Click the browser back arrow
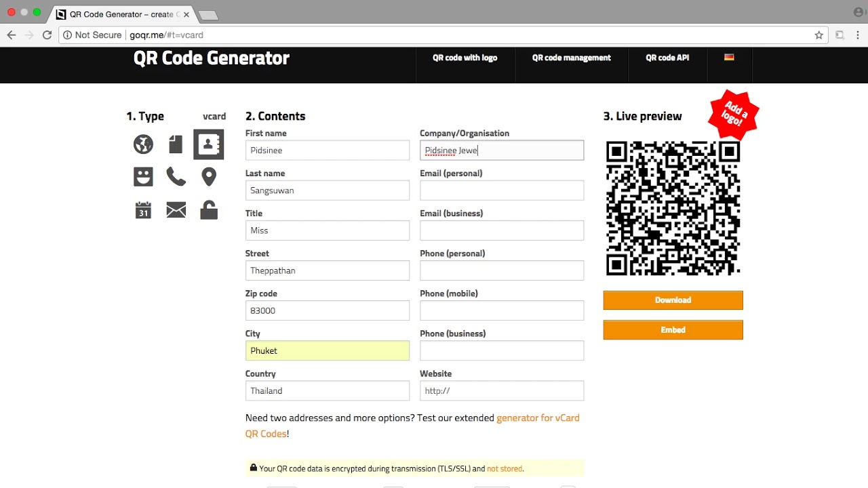Image resolution: width=868 pixels, height=488 pixels. (12, 35)
